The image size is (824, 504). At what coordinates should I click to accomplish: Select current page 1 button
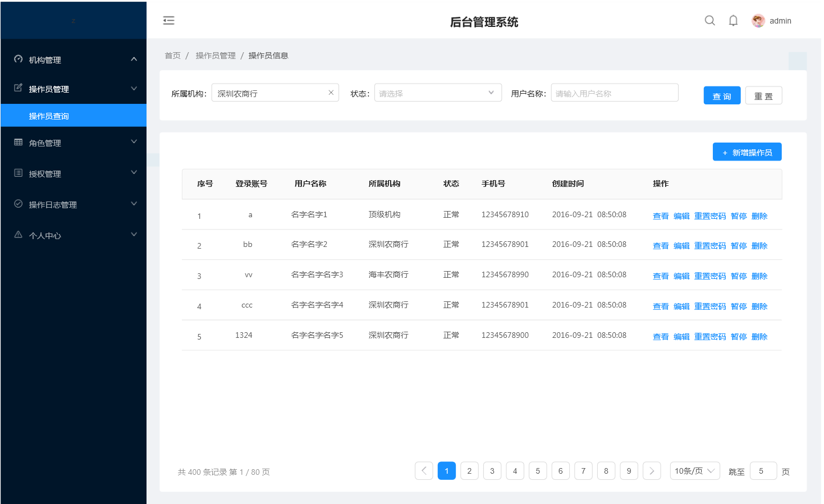(447, 471)
